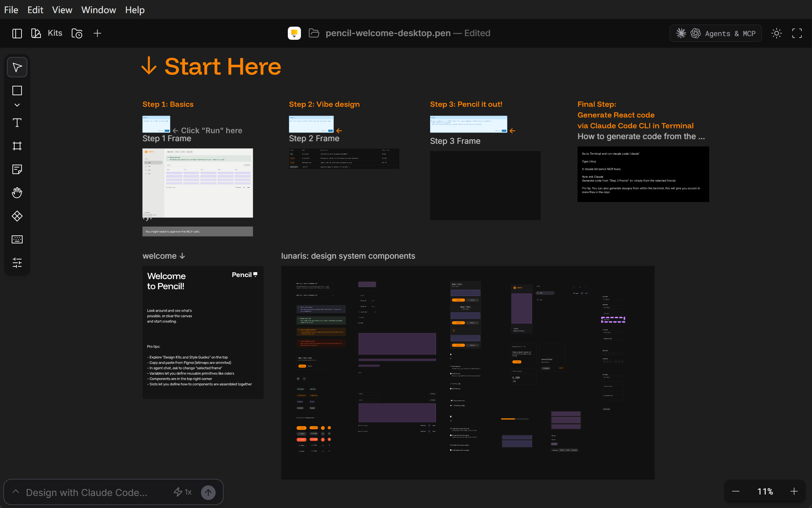The height and width of the screenshot is (508, 812).
Task: Open the Components tool
Action: [17, 216]
